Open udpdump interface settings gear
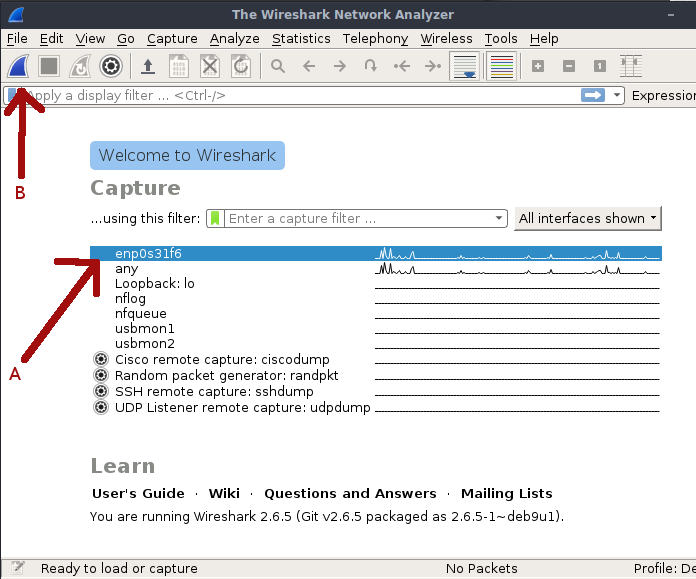Viewport: 696px width, 579px height. (101, 407)
